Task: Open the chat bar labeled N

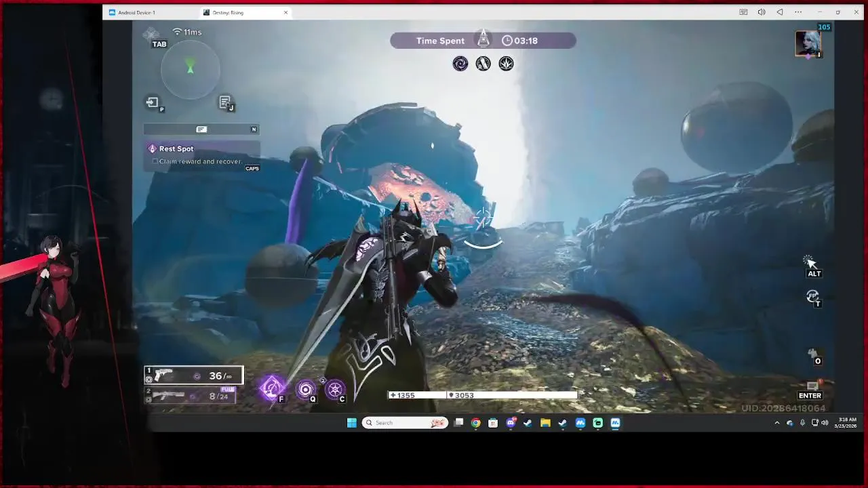Action: [201, 129]
